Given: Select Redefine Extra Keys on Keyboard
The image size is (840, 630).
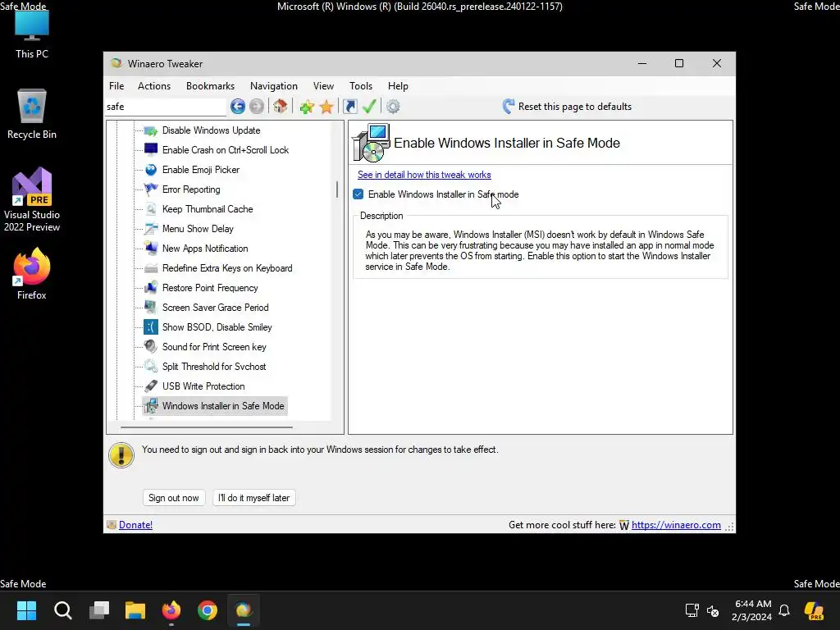Looking at the screenshot, I should click(x=227, y=268).
